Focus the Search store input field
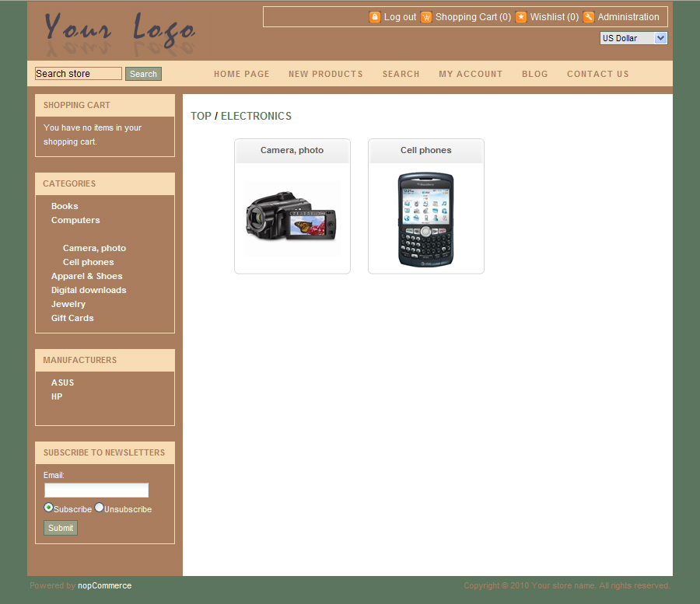The height and width of the screenshot is (604, 700). pos(79,74)
